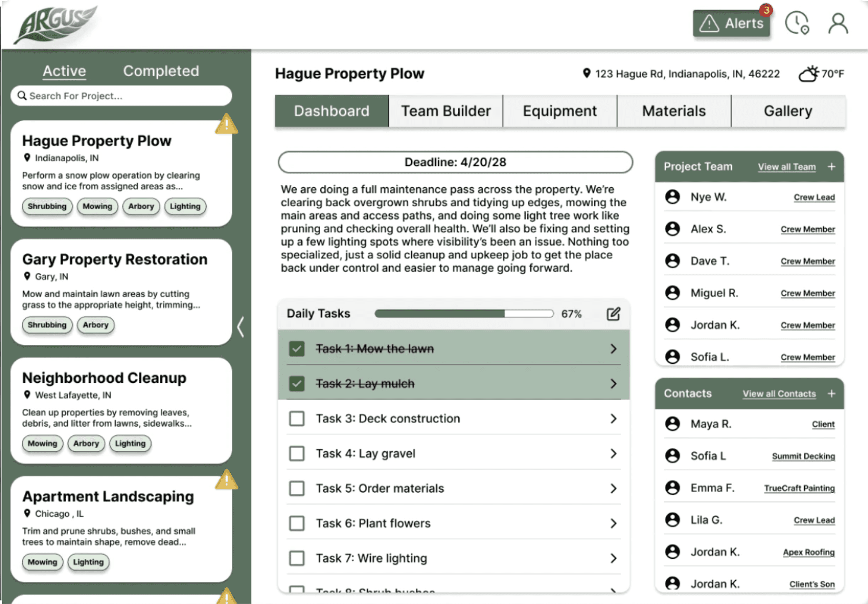868x604 pixels.
Task: Switch to the Team Builder tab
Action: click(446, 111)
